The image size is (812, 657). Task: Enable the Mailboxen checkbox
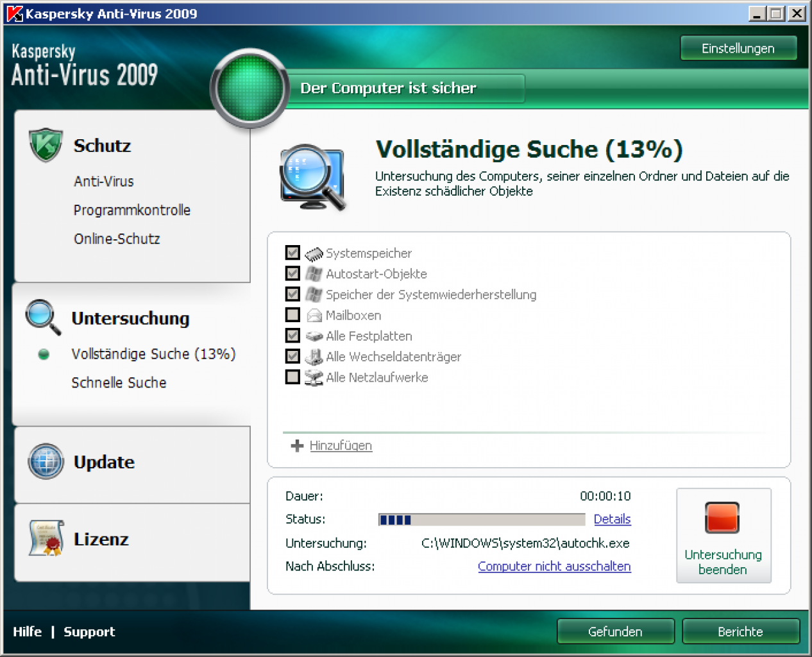click(292, 314)
